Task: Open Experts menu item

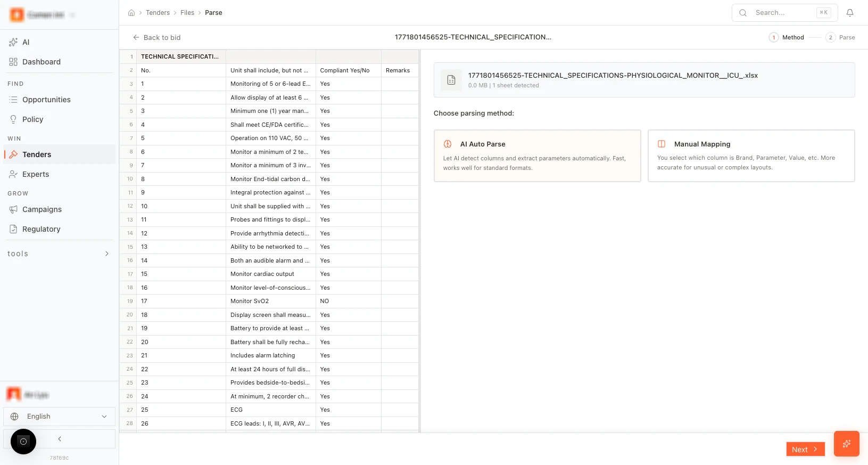Action: pos(60,174)
